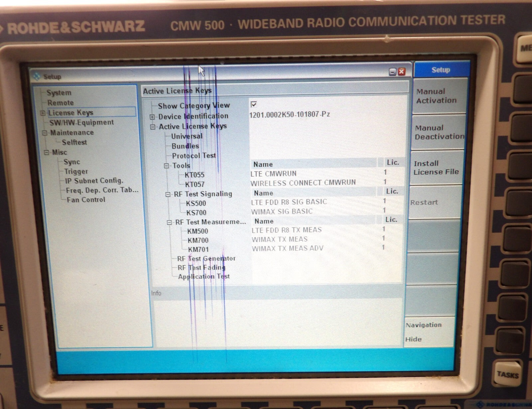
Task: Select Fan Control under Misc
Action: [x=86, y=200]
